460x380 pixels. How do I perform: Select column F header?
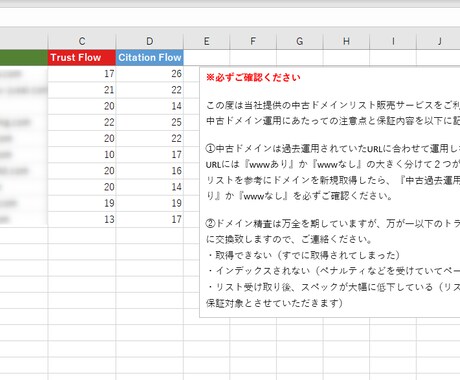[x=253, y=41]
